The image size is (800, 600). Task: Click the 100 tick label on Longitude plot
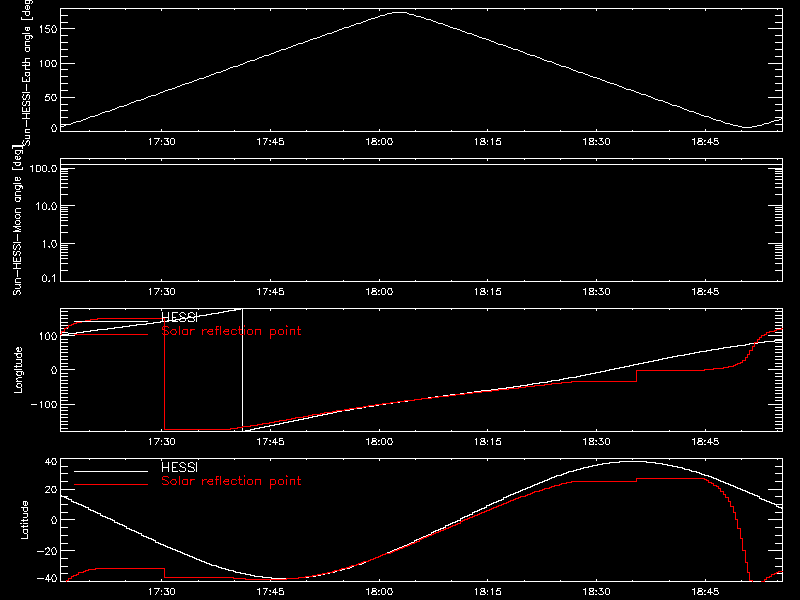47,336
